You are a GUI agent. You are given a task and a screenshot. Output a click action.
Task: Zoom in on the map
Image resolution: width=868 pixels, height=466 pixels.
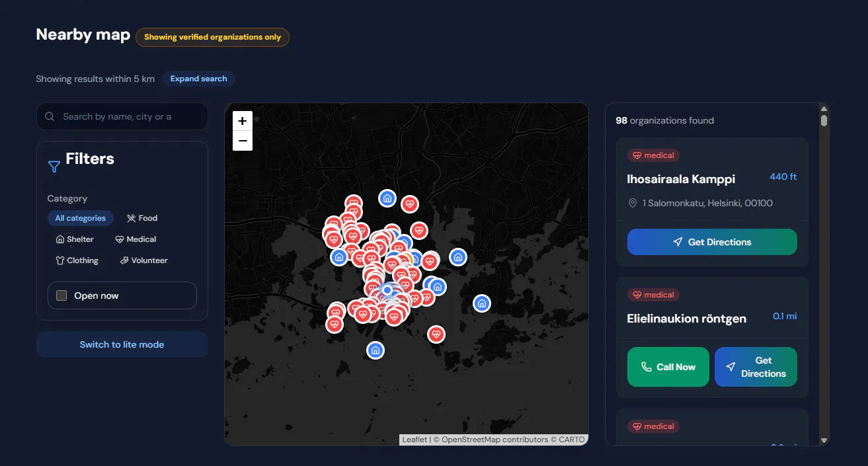(243, 121)
